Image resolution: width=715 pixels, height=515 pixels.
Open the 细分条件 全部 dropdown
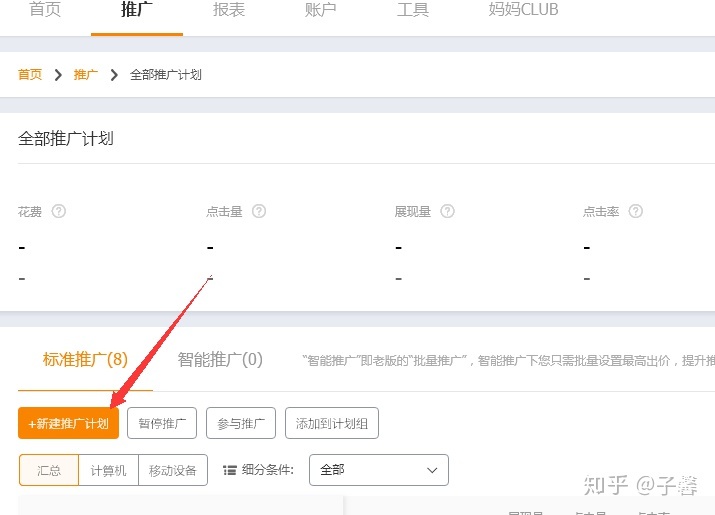(x=379, y=470)
